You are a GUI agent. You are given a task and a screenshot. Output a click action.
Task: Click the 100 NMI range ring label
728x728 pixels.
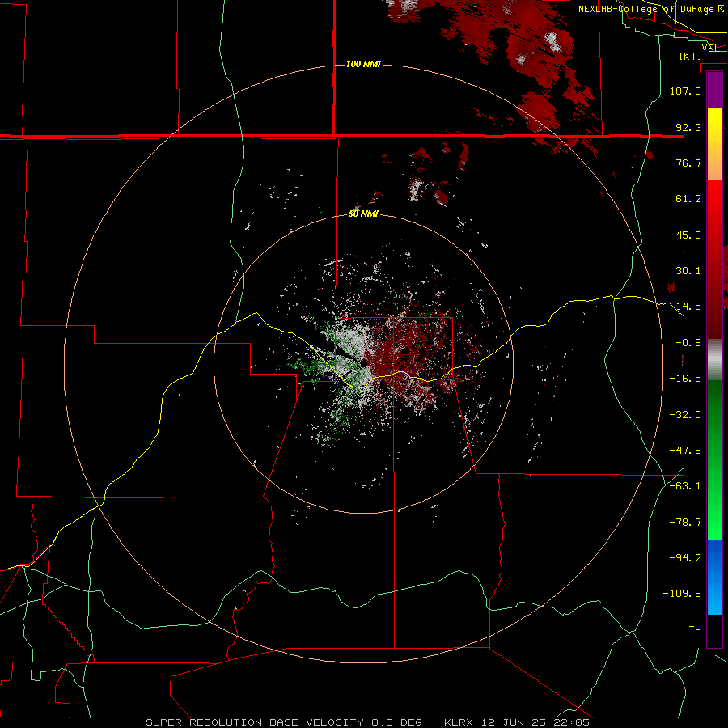[363, 64]
